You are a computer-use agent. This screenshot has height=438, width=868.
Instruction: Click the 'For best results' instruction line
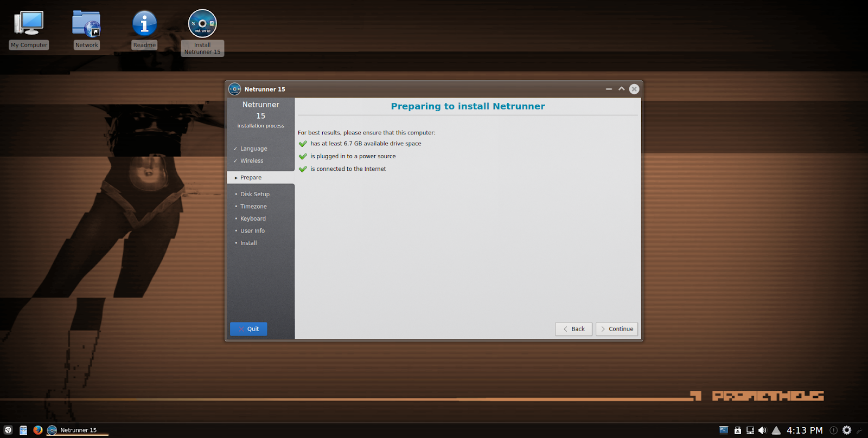(x=367, y=133)
